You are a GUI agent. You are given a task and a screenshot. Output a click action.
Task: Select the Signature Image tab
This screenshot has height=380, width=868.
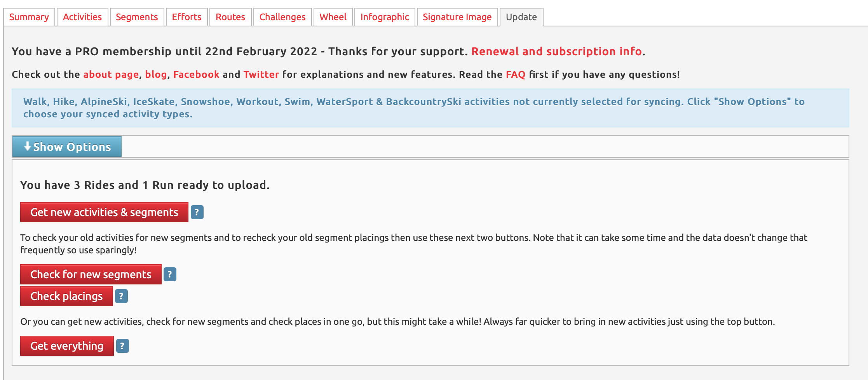point(457,17)
